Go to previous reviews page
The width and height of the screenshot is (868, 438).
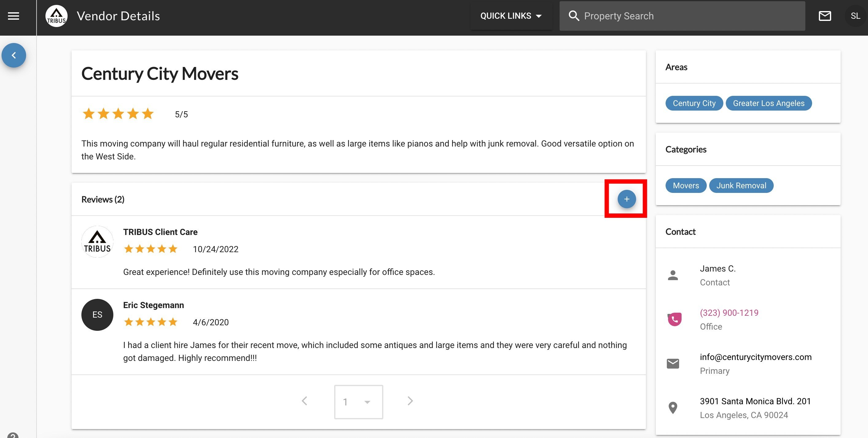[305, 401]
